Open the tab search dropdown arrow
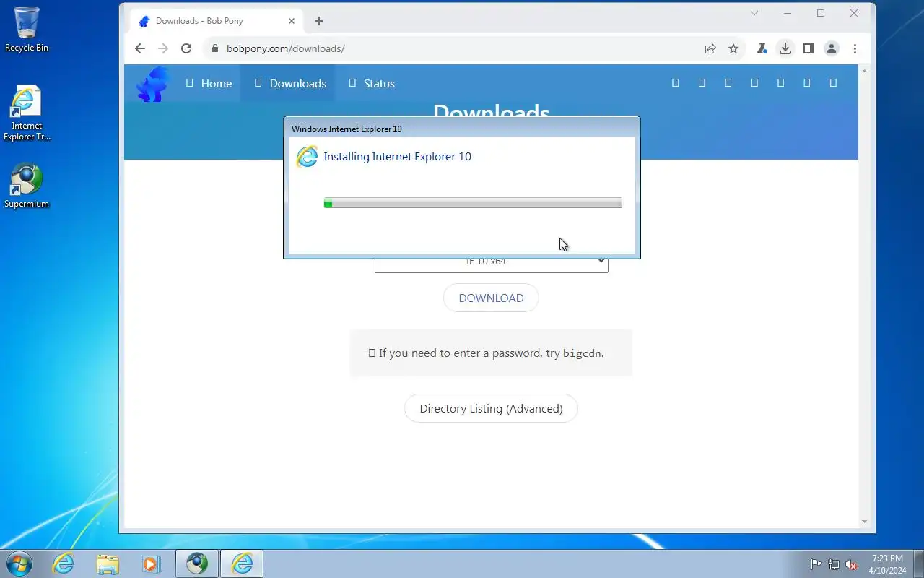Viewport: 924px width, 578px height. pos(754,13)
